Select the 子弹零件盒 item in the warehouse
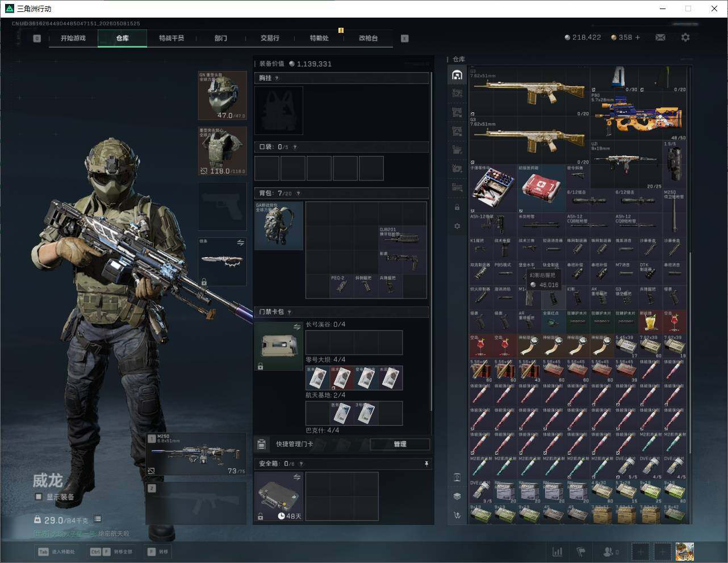728x563 pixels. pyautogui.click(x=493, y=189)
